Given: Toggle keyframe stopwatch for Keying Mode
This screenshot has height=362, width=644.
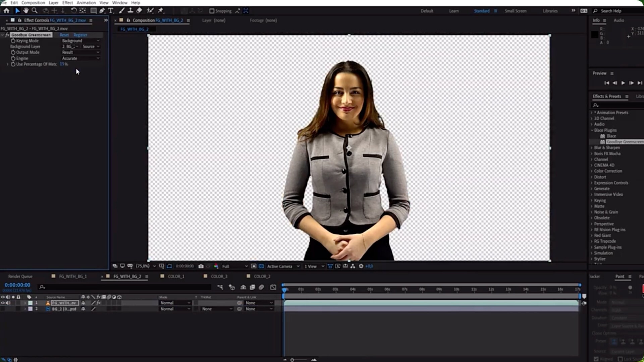Looking at the screenshot, I should pyautogui.click(x=13, y=41).
